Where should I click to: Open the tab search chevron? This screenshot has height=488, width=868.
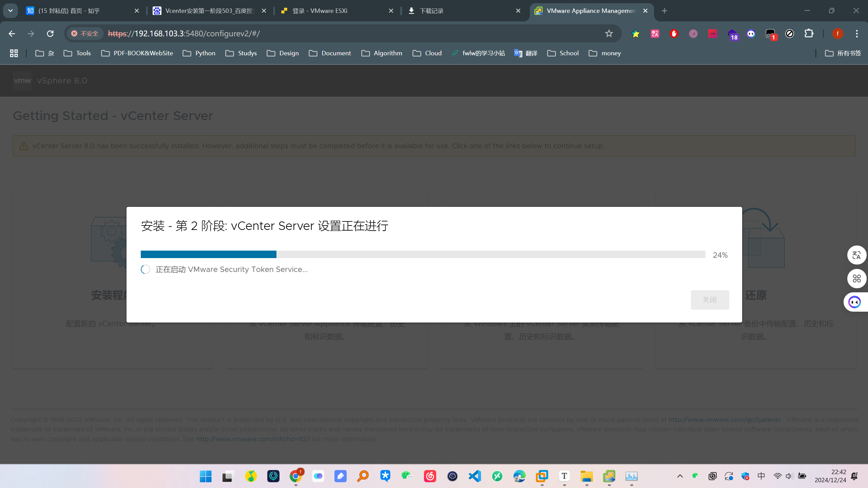point(11,11)
